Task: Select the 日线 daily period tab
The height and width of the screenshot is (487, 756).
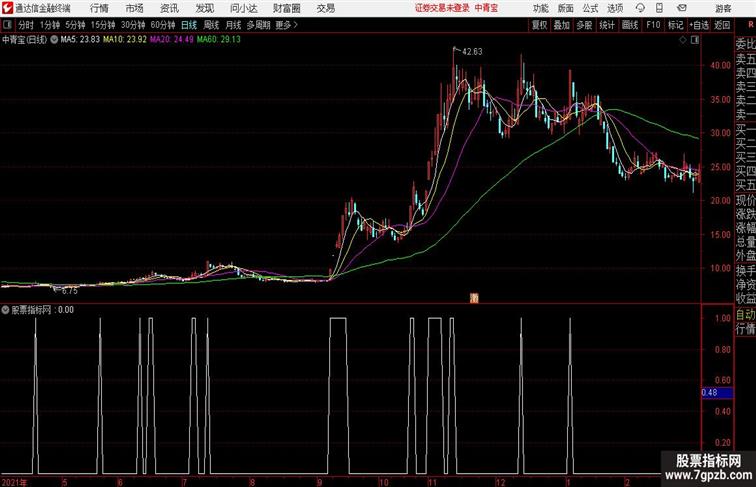Action: pos(189,25)
